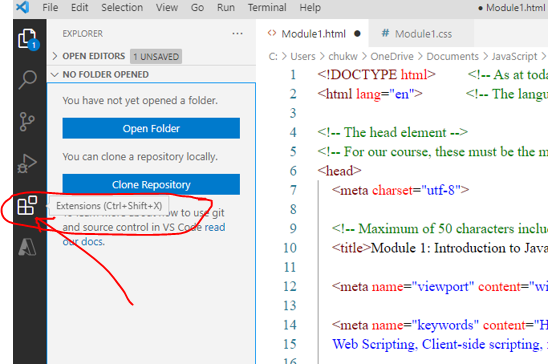This screenshot has width=548, height=364.
Task: Click the unsaved dot on Module1.html tab
Action: coord(357,34)
